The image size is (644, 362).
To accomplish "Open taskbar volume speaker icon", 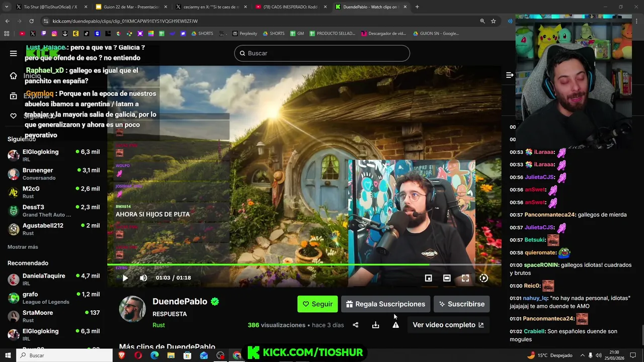I will pos(599,355).
